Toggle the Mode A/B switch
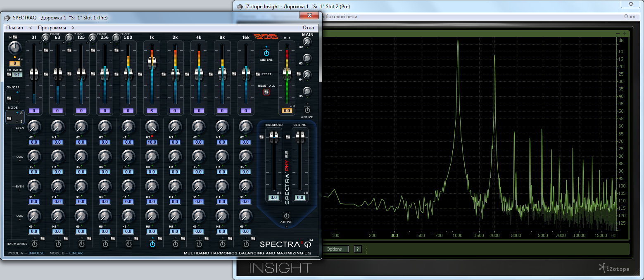 click(x=10, y=118)
